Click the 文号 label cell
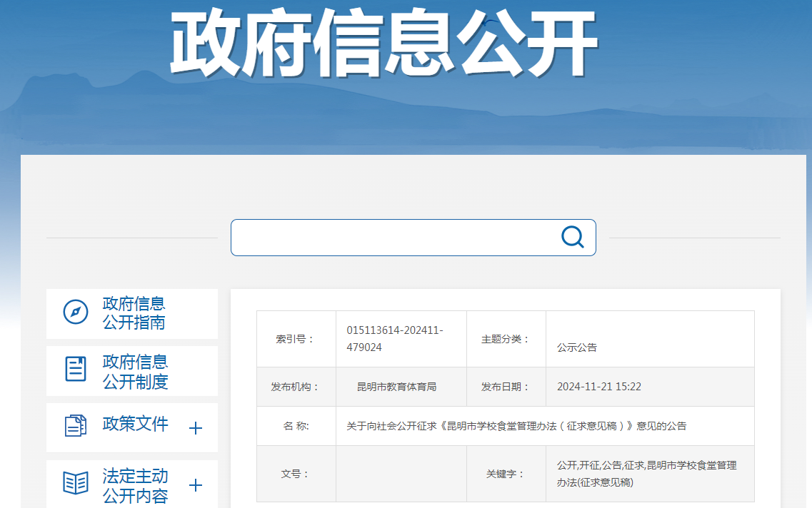This screenshot has width=812, height=508. tap(296, 474)
